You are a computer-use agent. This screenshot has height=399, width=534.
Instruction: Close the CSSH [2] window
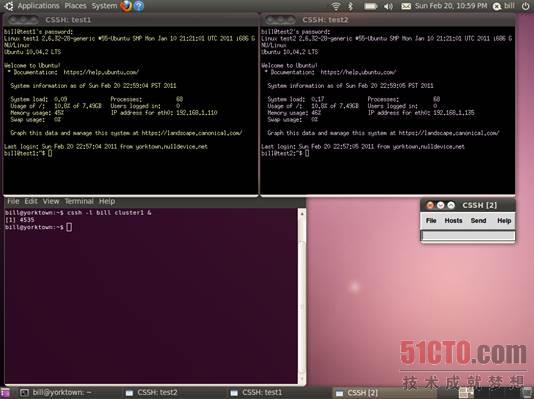430,205
